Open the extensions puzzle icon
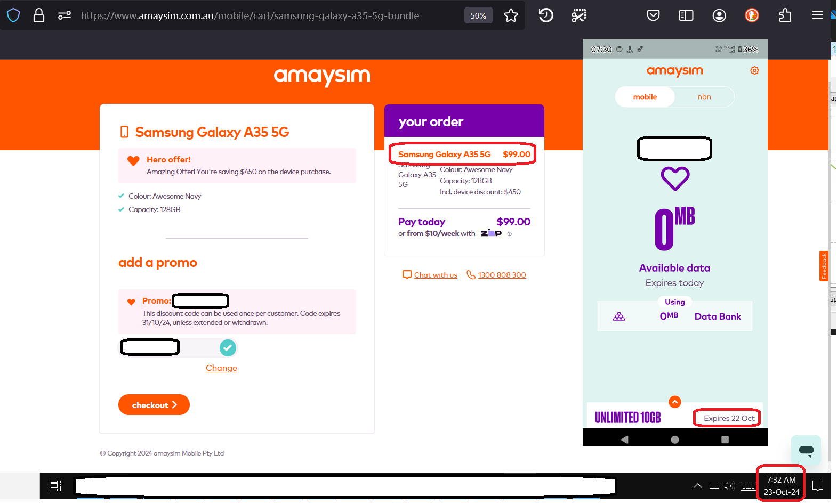This screenshot has width=837, height=504. 785,15
